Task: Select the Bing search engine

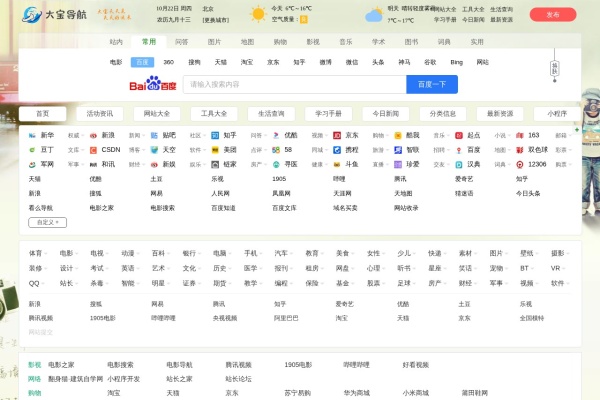Action: [457, 62]
